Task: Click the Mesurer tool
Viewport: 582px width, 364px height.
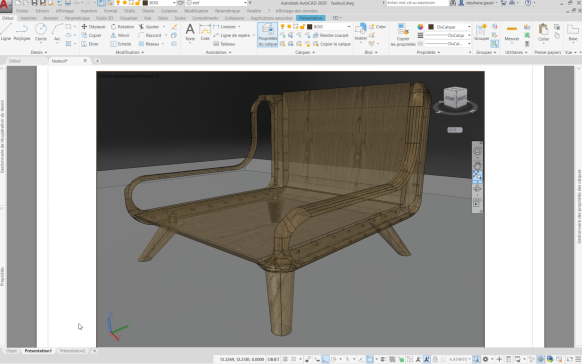Action: click(512, 32)
